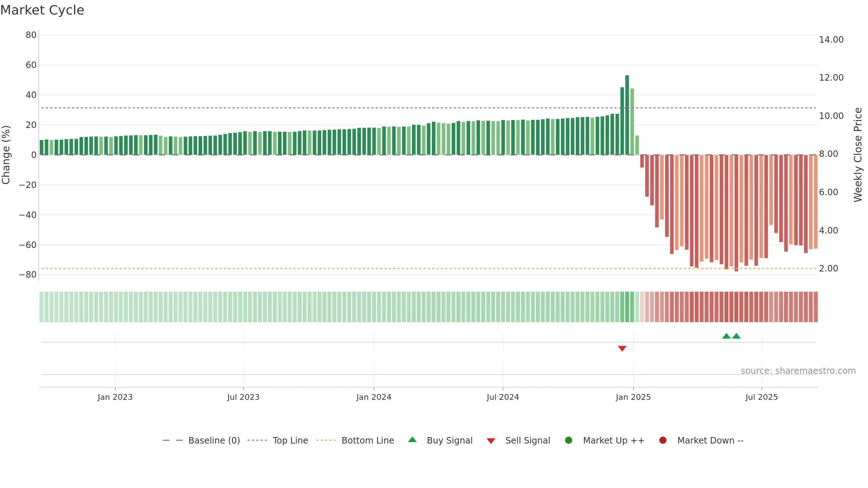The height and width of the screenshot is (488, 868).
Task: Click the first green buy signal marker on chart
Action: [726, 336]
